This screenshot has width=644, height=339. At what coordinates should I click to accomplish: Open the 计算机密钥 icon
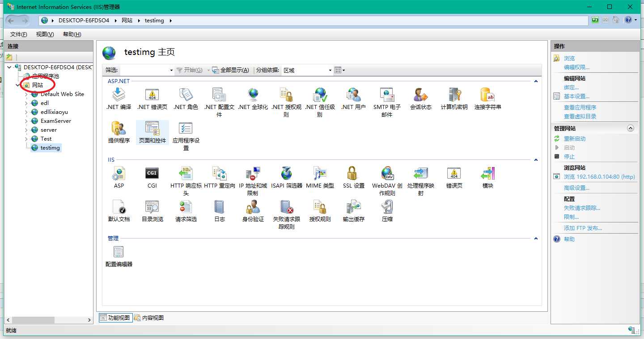(x=454, y=99)
